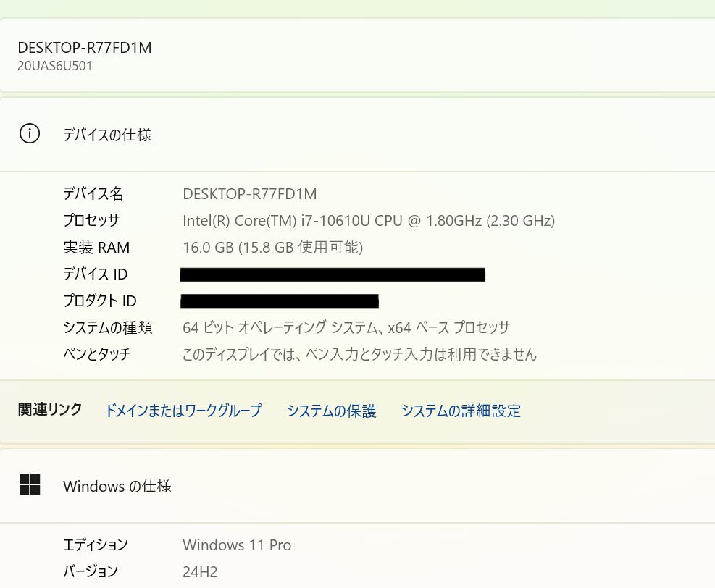The image size is (715, 588).
Task: Click the プロダクト ID label
Action: [100, 301]
